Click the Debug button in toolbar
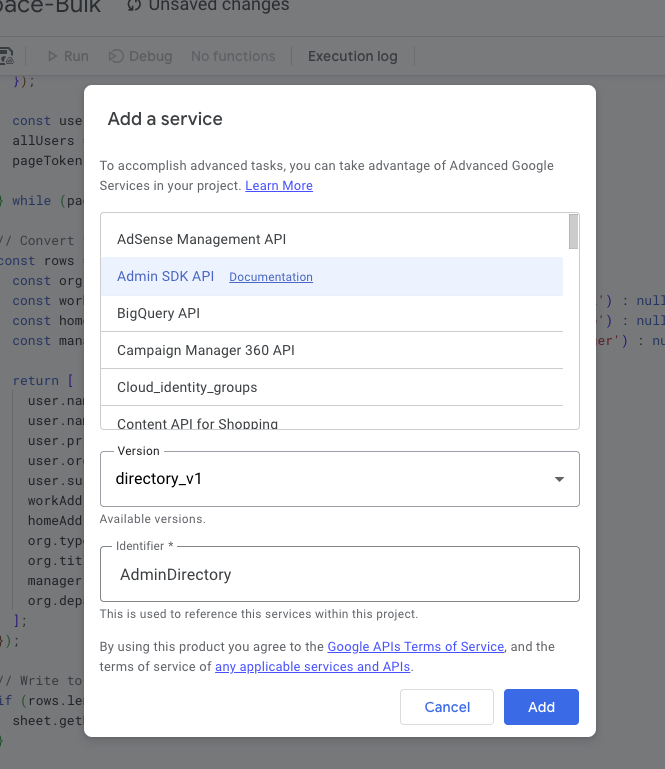 tap(140, 56)
